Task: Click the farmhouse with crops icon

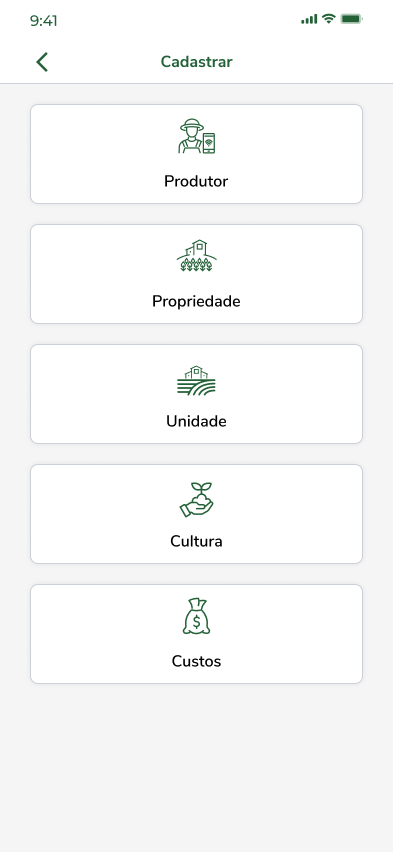Action: click(x=196, y=255)
